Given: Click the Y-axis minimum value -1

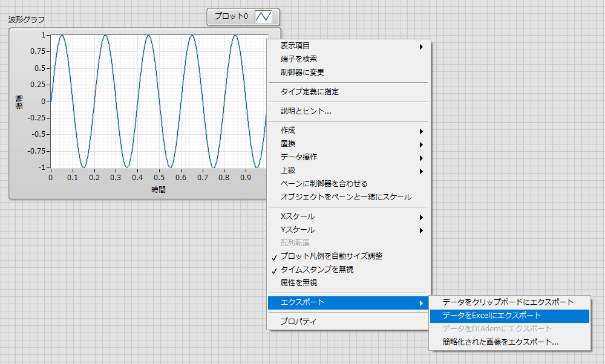Looking at the screenshot, I should pos(42,167).
